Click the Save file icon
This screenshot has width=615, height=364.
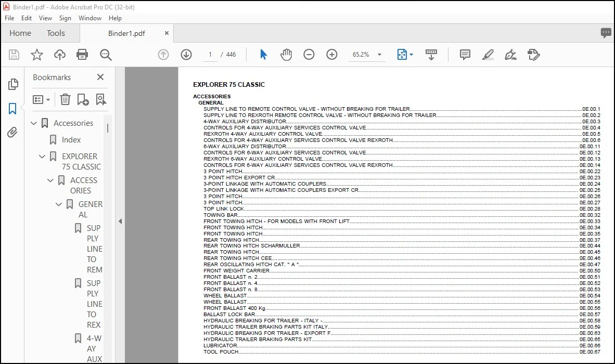14,55
